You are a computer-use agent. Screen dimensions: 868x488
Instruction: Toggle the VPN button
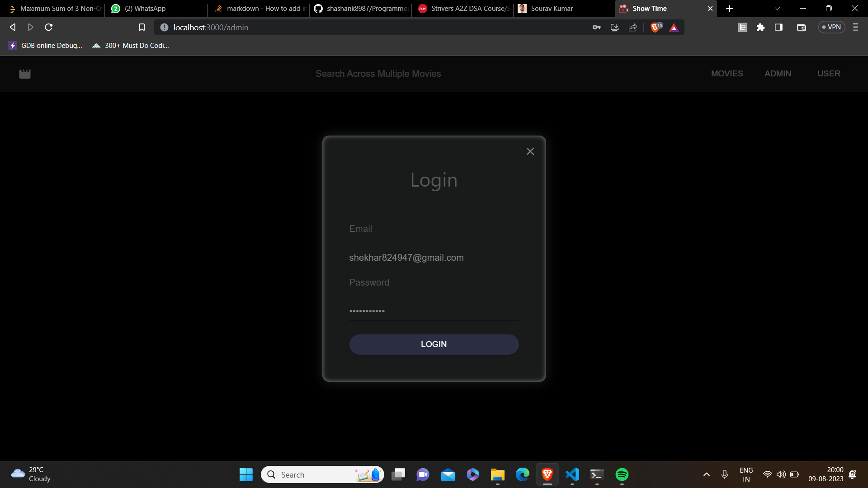pyautogui.click(x=831, y=28)
